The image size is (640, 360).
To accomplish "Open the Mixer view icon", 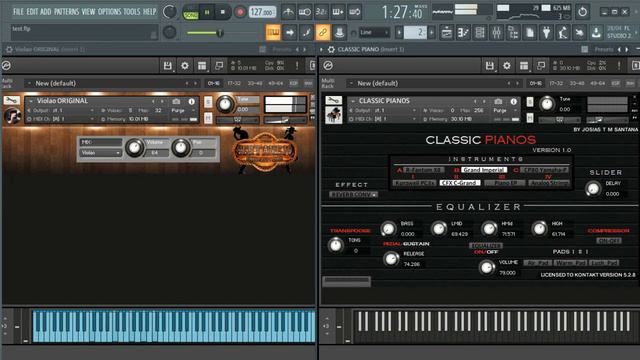I will 496,32.
